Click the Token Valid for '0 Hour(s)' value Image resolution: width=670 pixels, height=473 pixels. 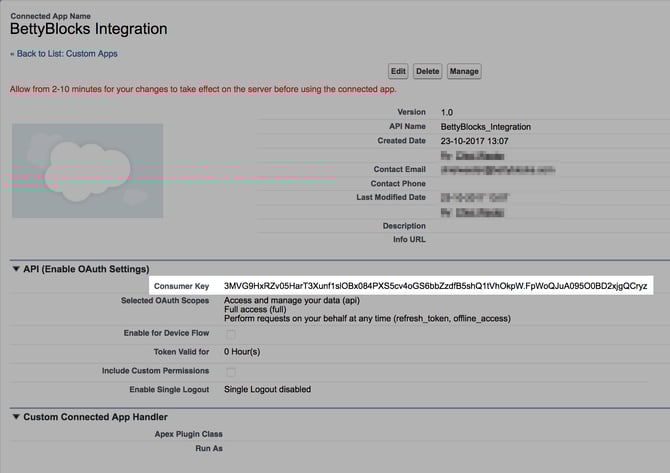pos(242,352)
